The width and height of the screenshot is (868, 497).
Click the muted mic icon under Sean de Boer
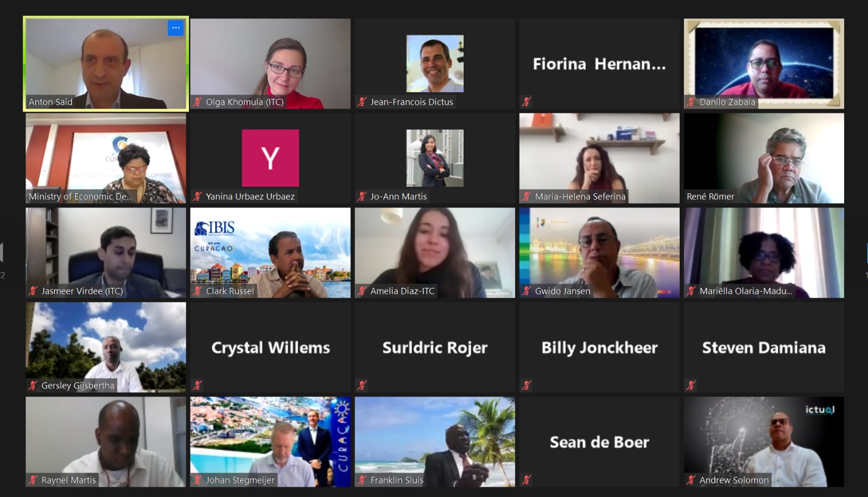click(x=527, y=480)
